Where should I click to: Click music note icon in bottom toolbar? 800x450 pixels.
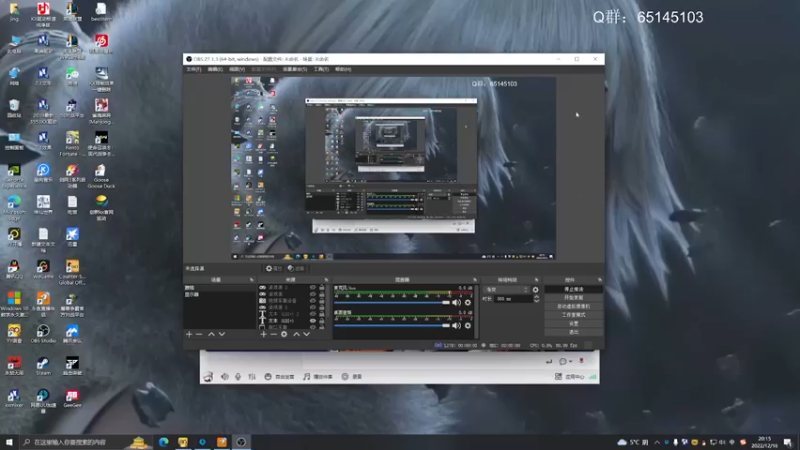coord(306,377)
